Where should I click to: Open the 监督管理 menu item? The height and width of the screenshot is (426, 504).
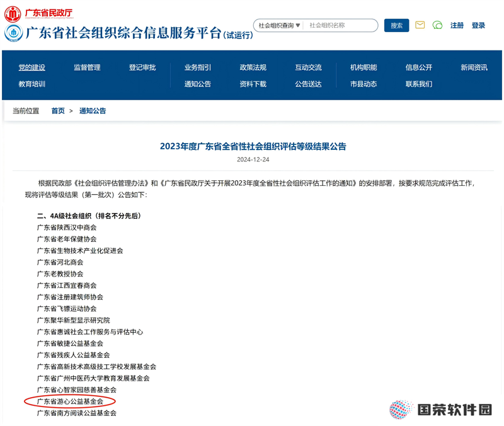(x=87, y=67)
